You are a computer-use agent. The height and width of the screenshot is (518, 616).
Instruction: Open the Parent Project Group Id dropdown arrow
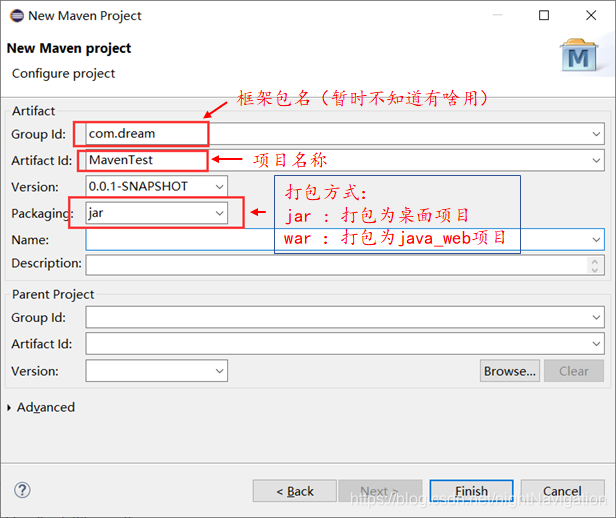click(x=596, y=317)
